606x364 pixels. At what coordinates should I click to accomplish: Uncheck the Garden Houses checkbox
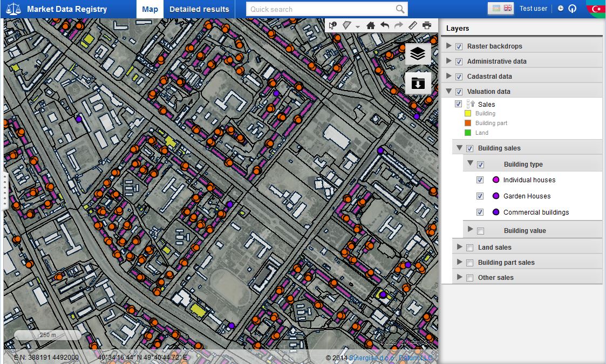480,196
